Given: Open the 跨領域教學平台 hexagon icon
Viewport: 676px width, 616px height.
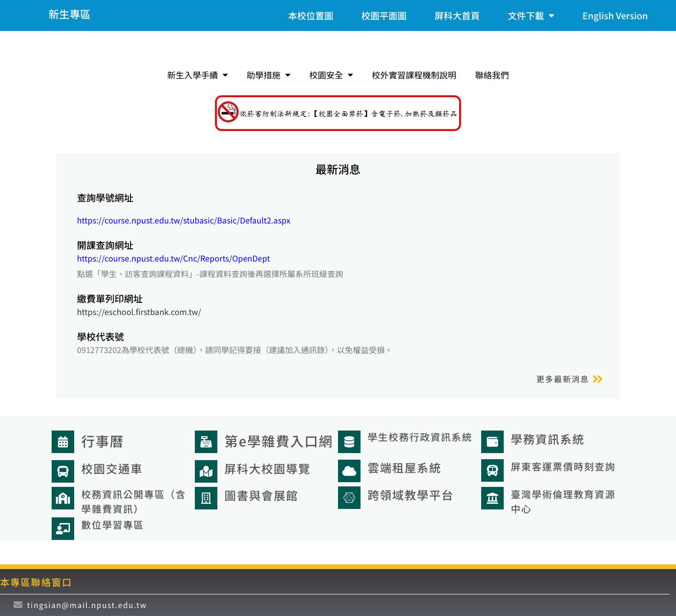Looking at the screenshot, I should [349, 498].
